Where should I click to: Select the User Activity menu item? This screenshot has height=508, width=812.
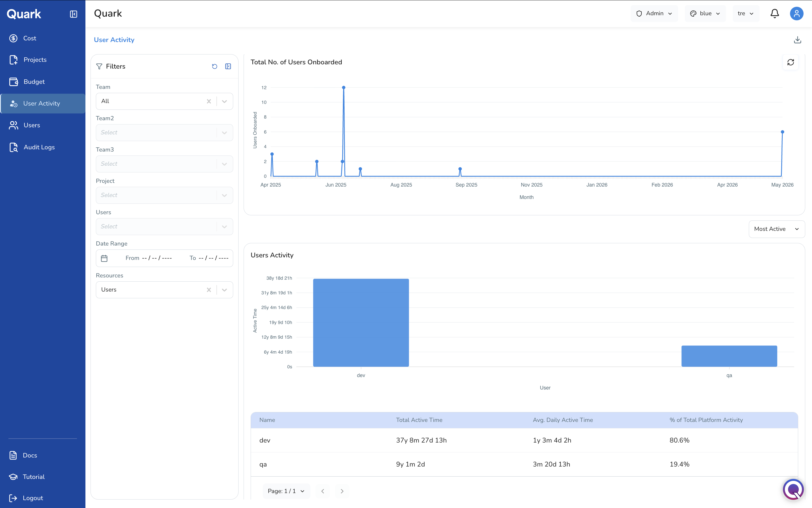(43, 104)
